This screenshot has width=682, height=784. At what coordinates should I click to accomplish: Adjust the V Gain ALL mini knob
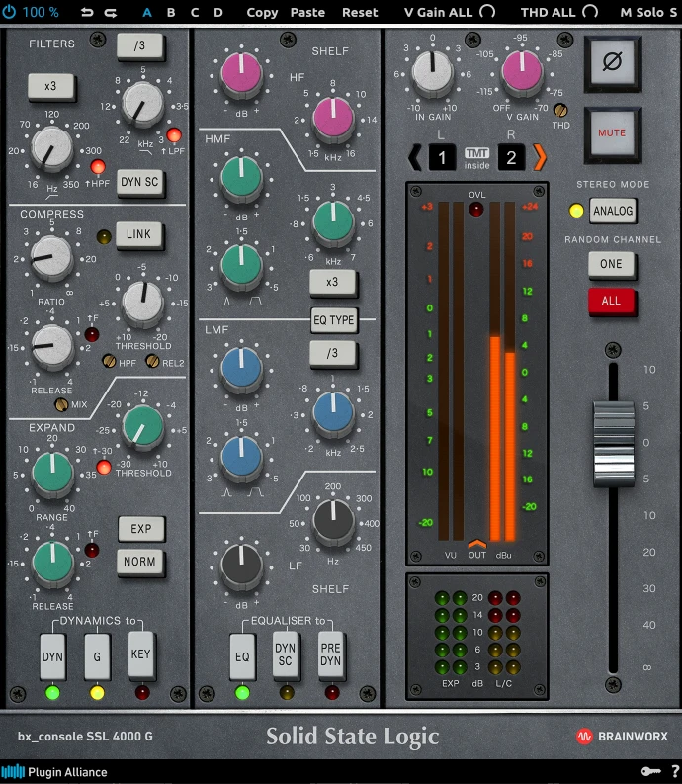487,11
